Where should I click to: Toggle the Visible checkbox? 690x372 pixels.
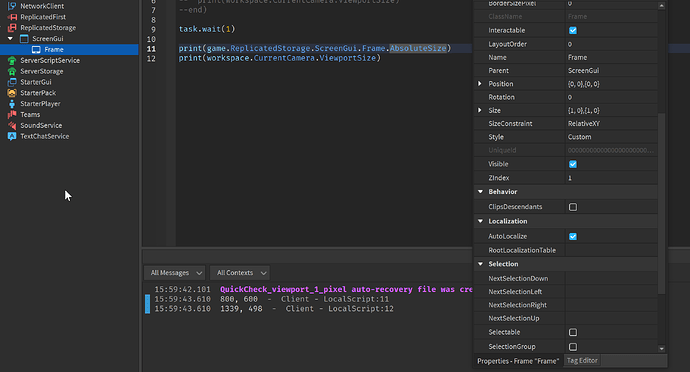[573, 164]
